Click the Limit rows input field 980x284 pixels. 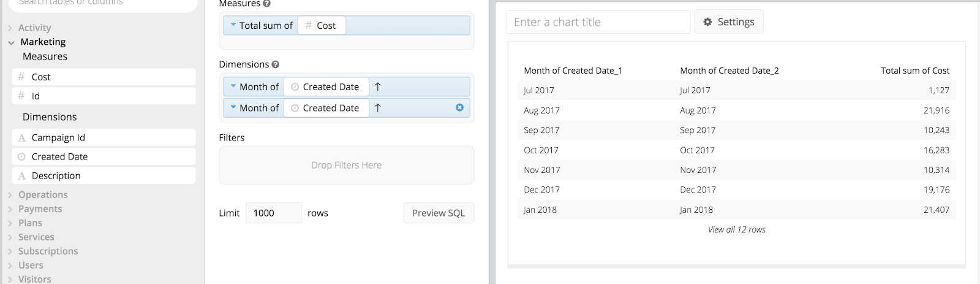[274, 213]
